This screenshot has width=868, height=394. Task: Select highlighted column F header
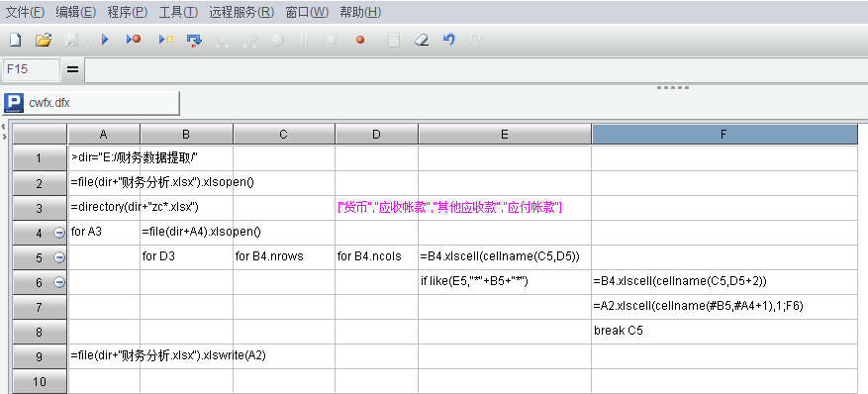click(x=724, y=135)
